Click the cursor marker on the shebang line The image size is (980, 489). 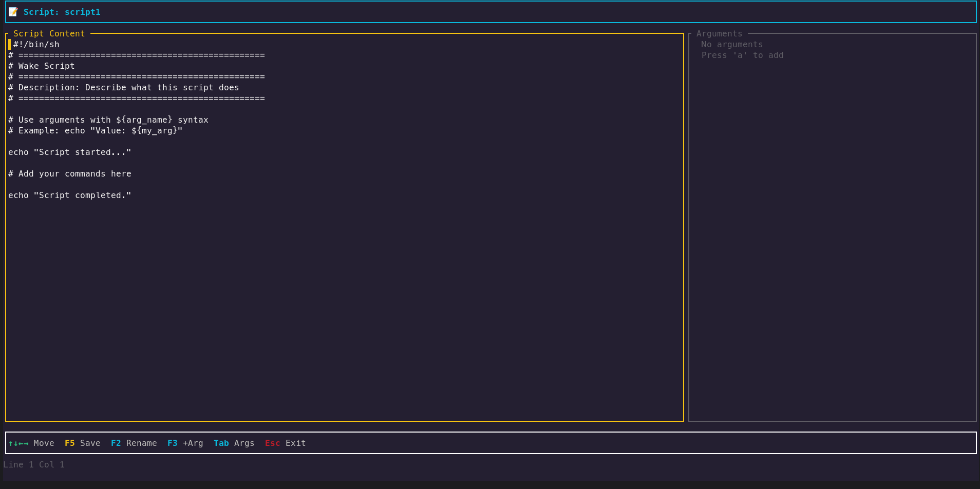click(9, 44)
